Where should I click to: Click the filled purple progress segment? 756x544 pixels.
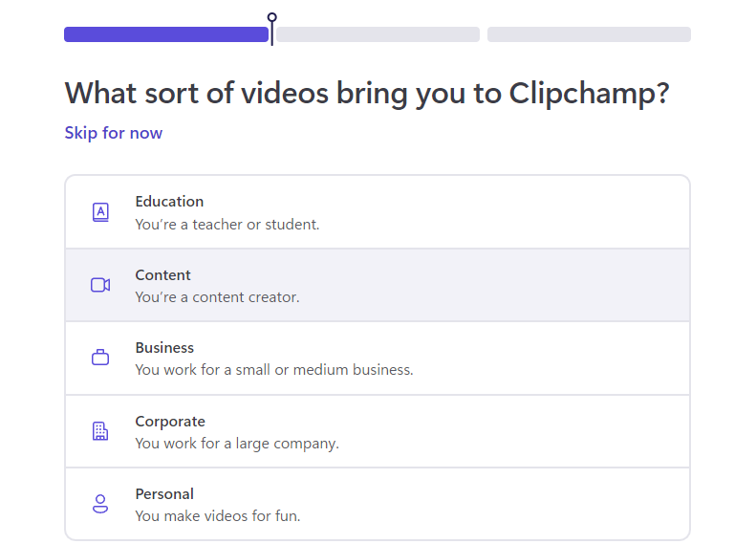click(166, 34)
